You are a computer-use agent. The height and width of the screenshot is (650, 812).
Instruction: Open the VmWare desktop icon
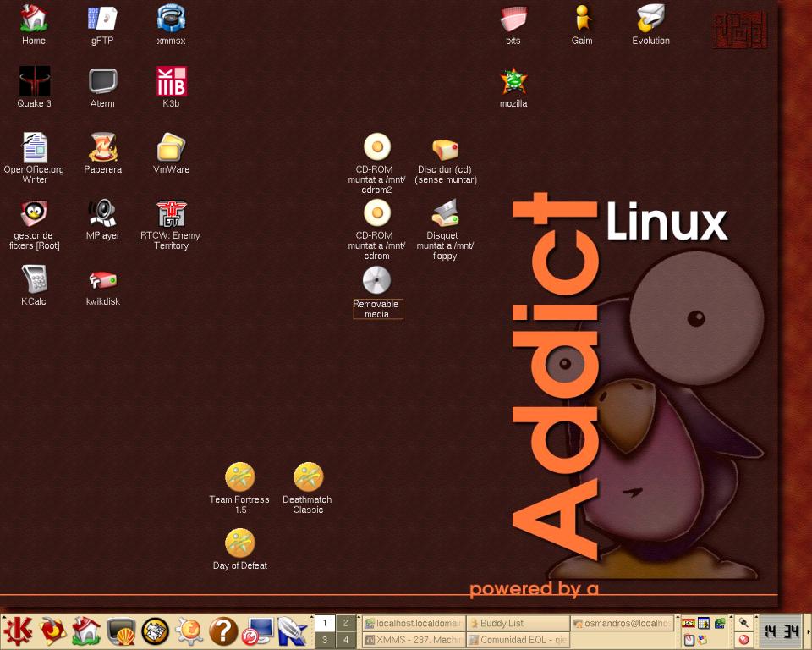point(171,148)
